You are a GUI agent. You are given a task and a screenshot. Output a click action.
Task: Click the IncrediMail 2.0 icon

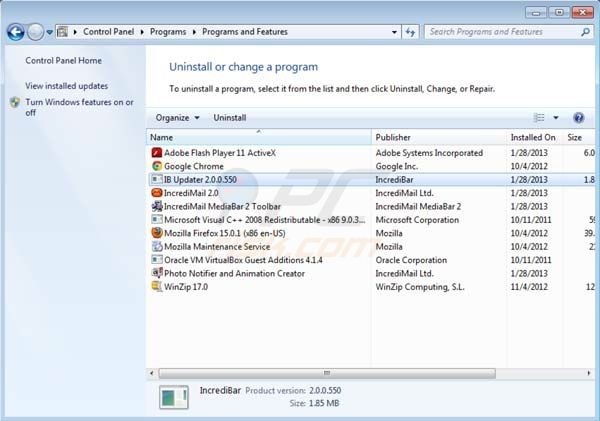[x=157, y=193]
